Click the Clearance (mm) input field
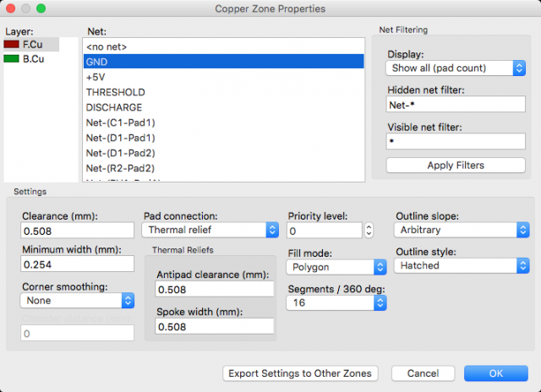 (x=77, y=231)
